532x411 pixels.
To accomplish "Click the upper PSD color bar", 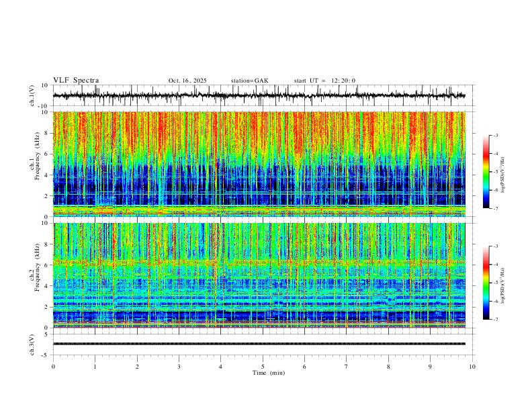I will [486, 172].
